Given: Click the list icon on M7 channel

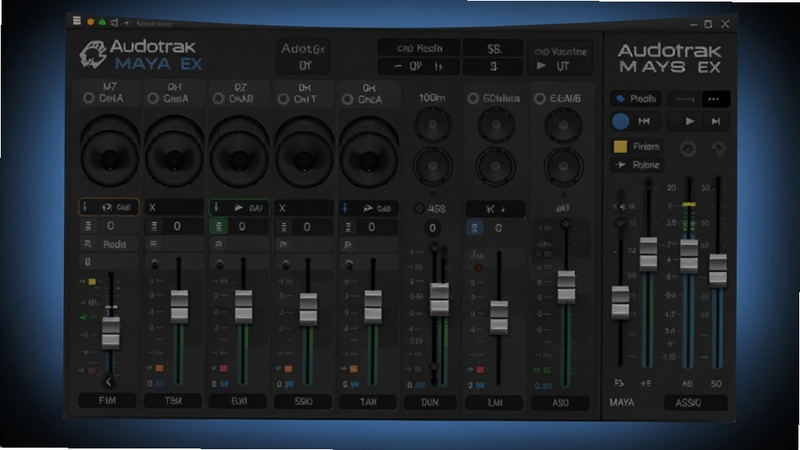Looking at the screenshot, I should pos(88,226).
